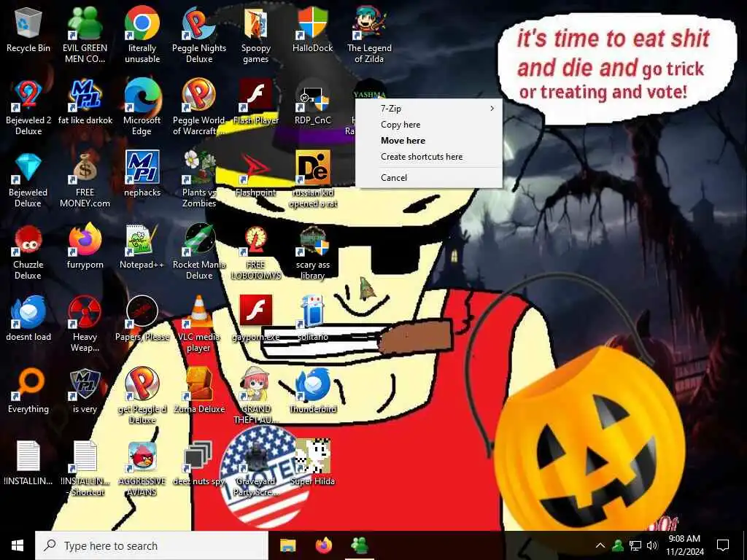Select the get Peggle'd Deluxe icon
The height and width of the screenshot is (560, 747).
[x=142, y=385]
